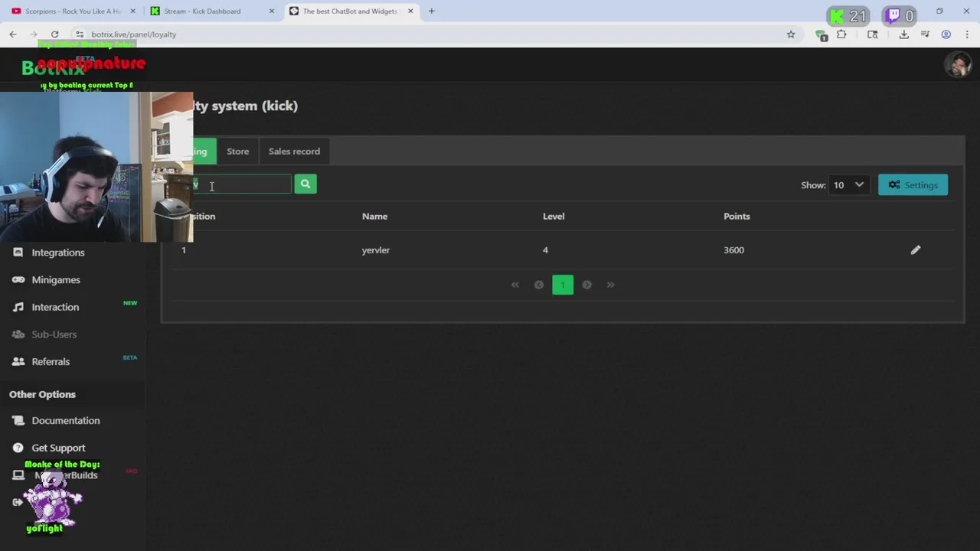Open Minigames from the sidebar
This screenshot has width=980, height=551.
click(55, 280)
